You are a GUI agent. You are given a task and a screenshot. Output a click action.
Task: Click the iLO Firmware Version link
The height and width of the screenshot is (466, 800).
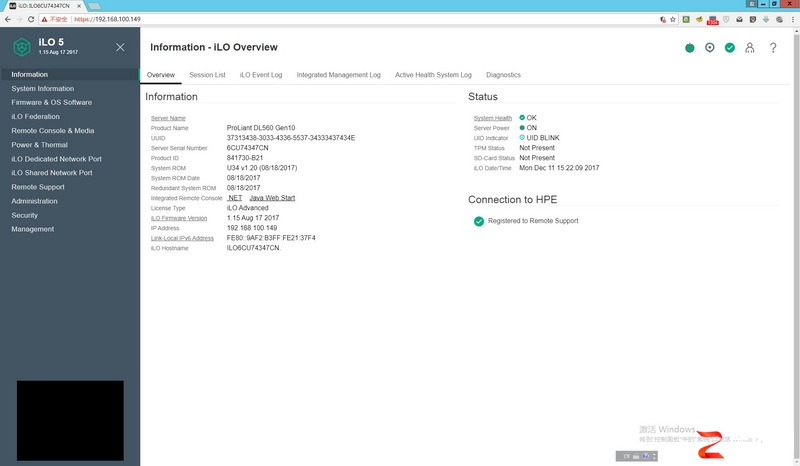[x=179, y=218]
